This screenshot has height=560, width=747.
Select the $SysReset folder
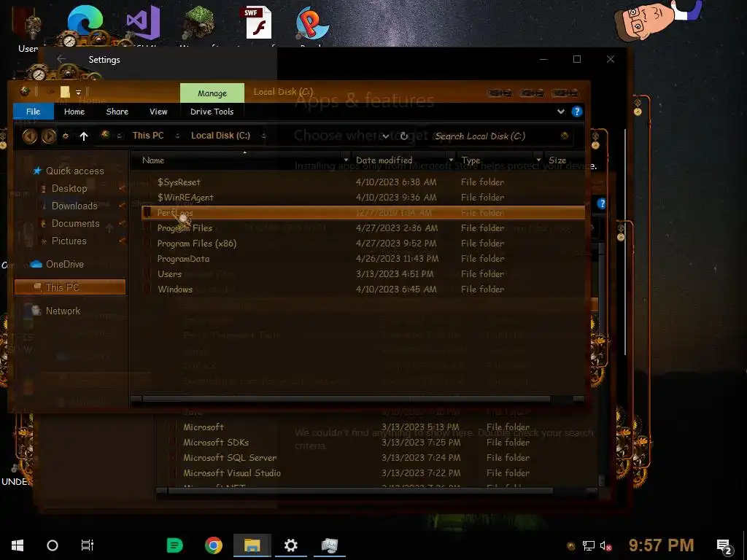[179, 182]
